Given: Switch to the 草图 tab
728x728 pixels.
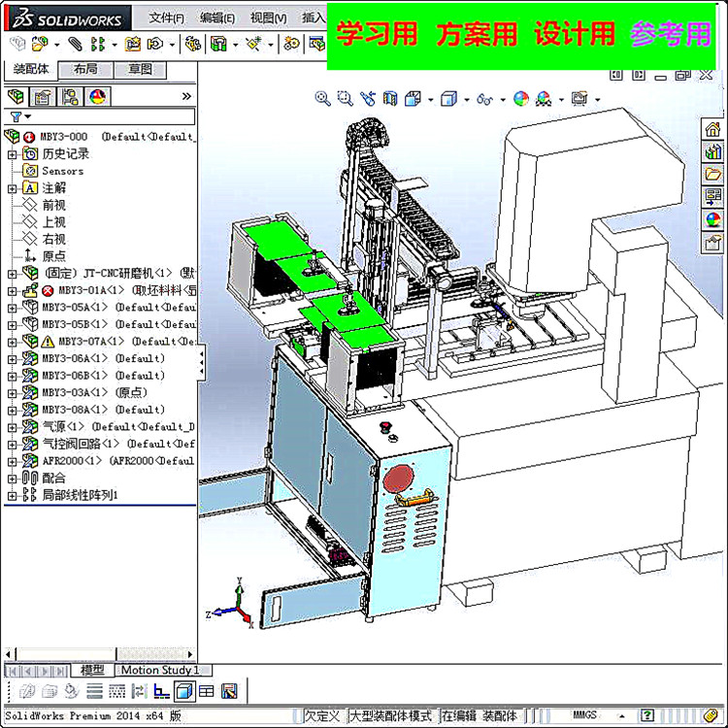Looking at the screenshot, I should coord(140,70).
